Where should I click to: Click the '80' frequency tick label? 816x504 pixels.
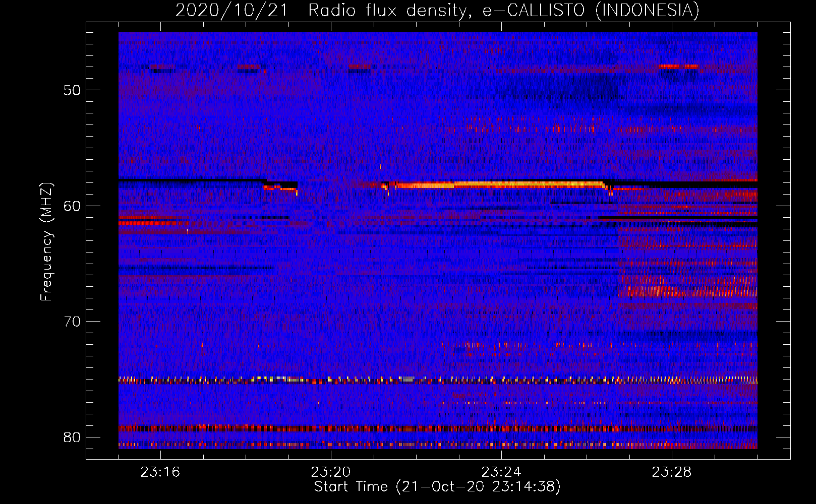(x=72, y=437)
